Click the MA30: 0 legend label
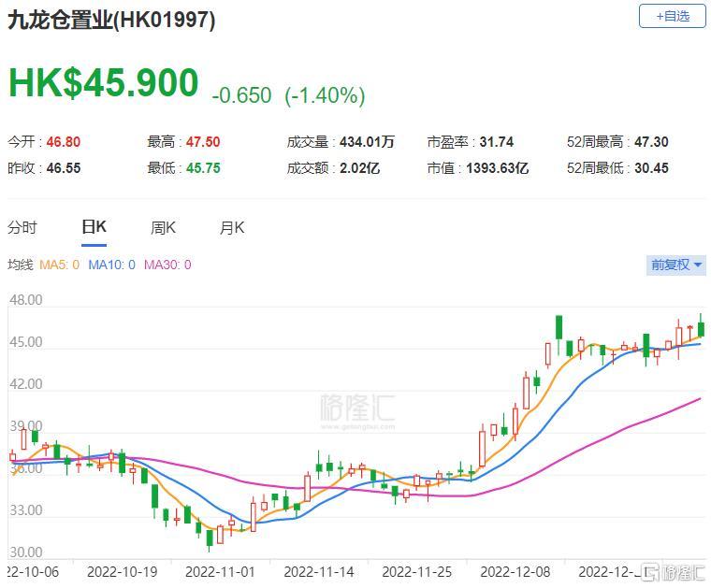The height and width of the screenshot is (588, 711). (167, 265)
